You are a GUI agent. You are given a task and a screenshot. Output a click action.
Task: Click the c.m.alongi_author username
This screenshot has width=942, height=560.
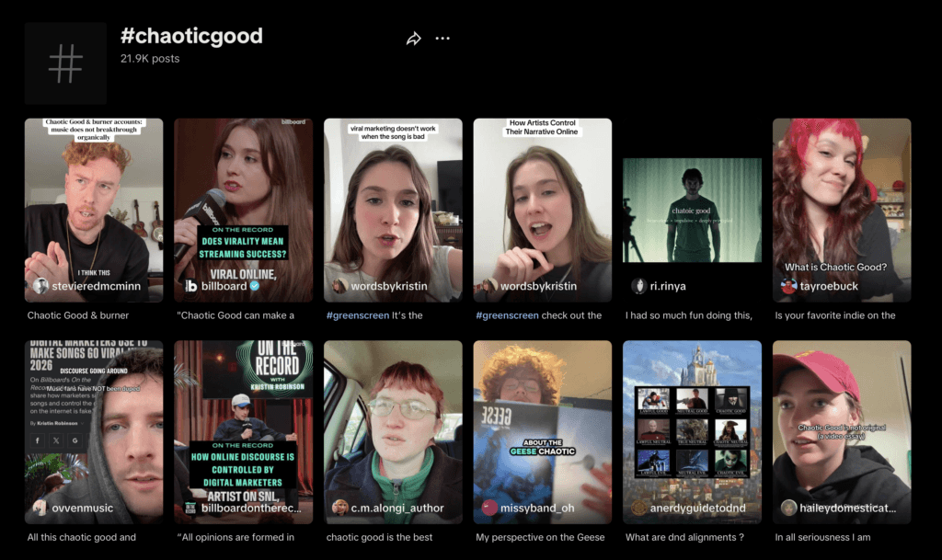tap(397, 508)
